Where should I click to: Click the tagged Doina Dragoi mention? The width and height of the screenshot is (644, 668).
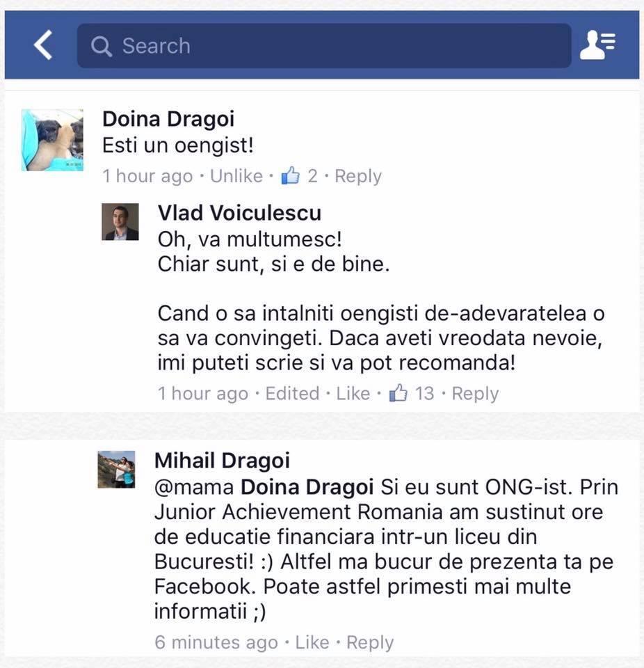tap(307, 487)
